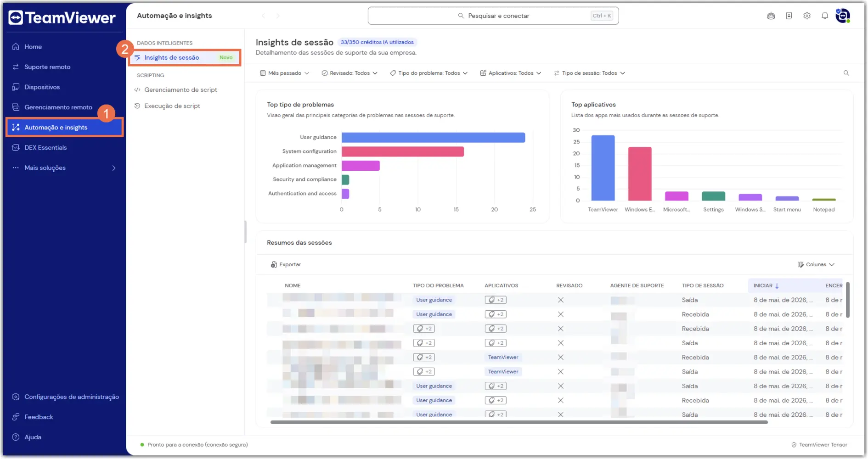Click the revisado X in first row

pos(561,300)
